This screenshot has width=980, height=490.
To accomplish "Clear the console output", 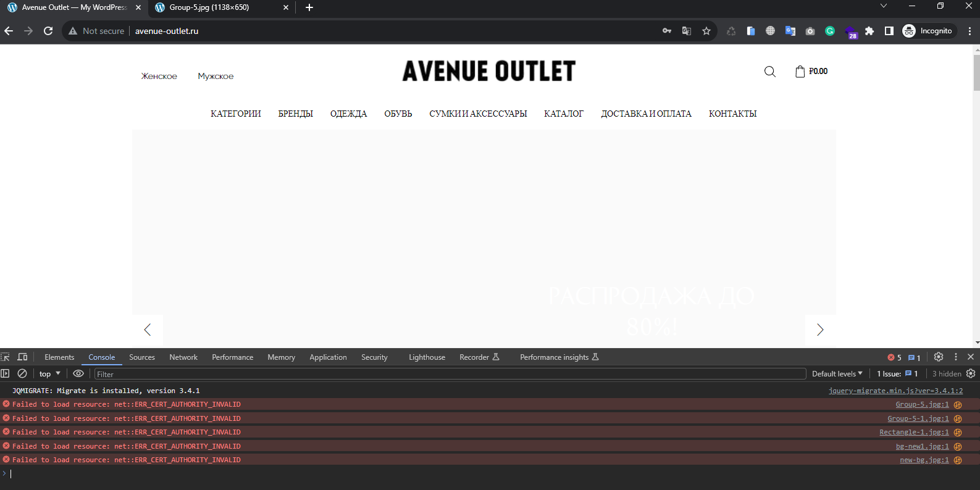I will 22,373.
